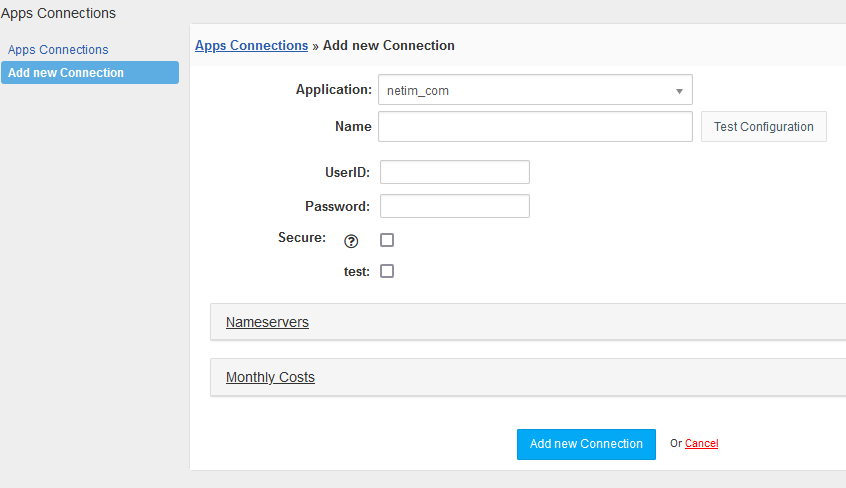This screenshot has width=846, height=488.
Task: Click the test: field label
Action: click(x=357, y=272)
